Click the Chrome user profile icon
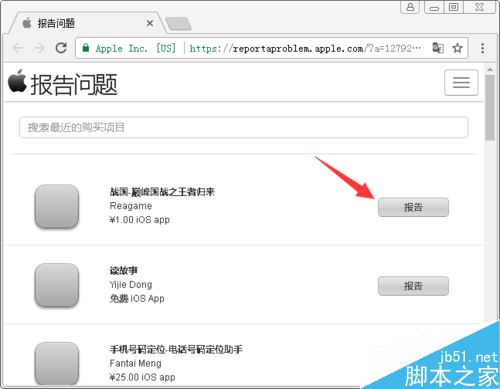This screenshot has width=500, height=389. 410,7
